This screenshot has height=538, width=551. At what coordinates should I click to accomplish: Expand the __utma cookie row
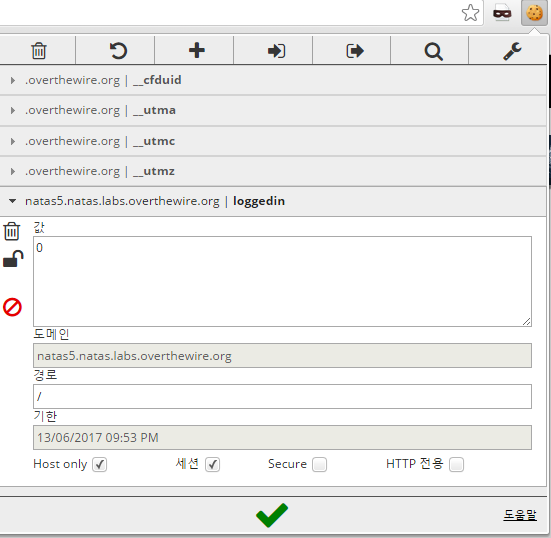[273, 110]
